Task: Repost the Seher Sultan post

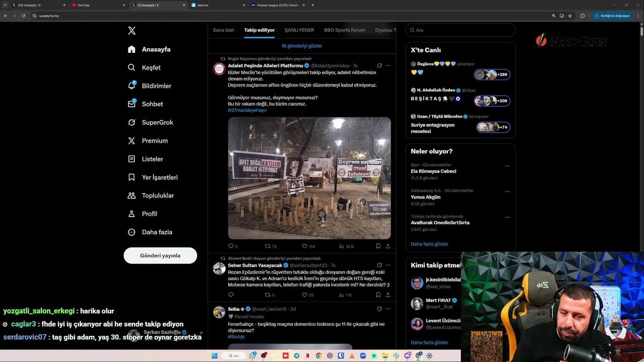Action: [270, 295]
